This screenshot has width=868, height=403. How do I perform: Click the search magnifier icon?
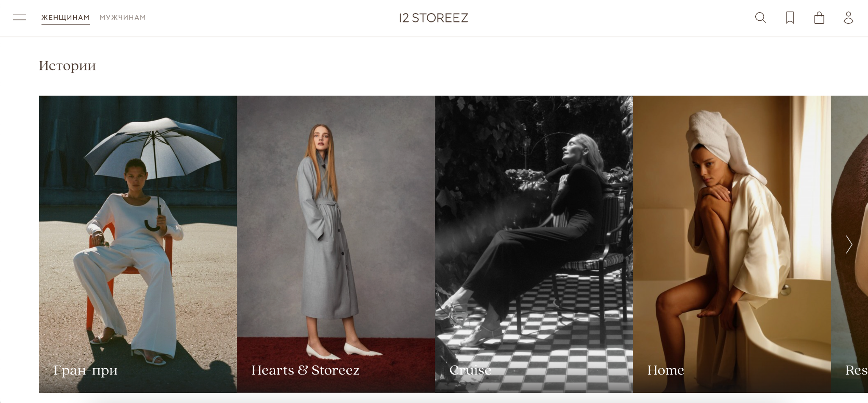pyautogui.click(x=760, y=18)
